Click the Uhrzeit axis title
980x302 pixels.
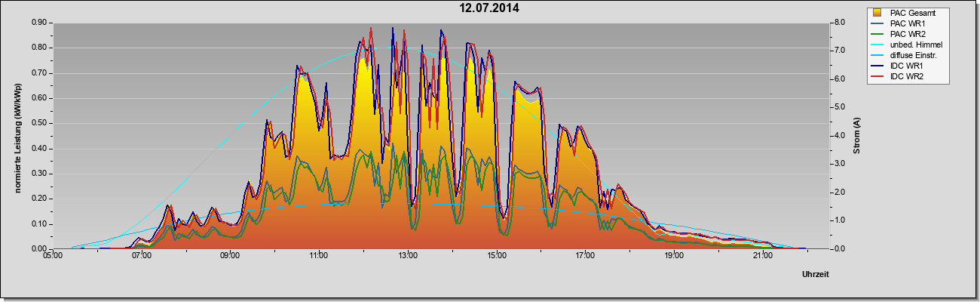pyautogui.click(x=816, y=274)
